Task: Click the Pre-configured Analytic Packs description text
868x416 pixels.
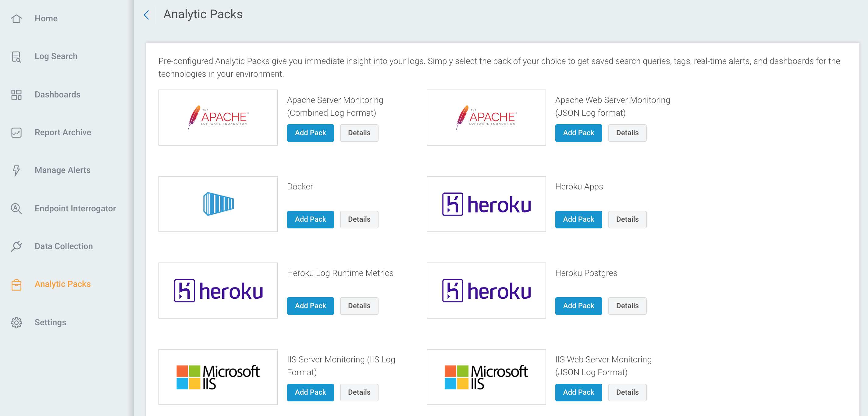Action: 499,67
